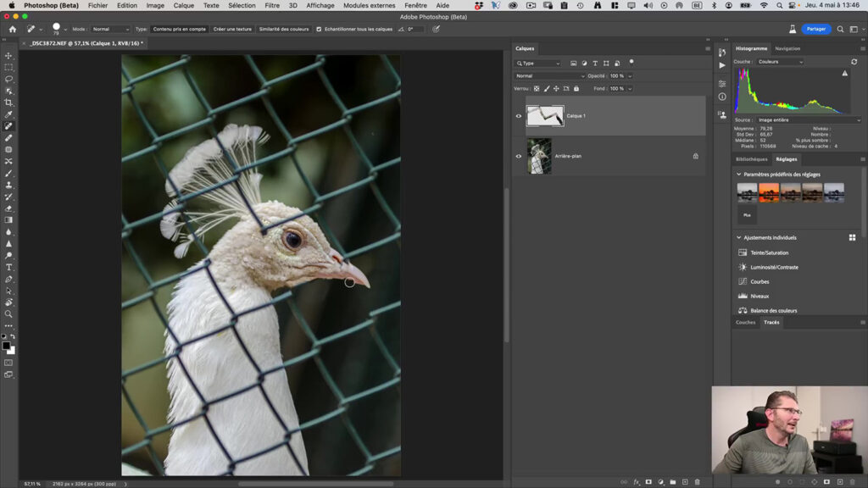This screenshot has width=868, height=488.
Task: Switch to the Navigation tab
Action: (787, 48)
